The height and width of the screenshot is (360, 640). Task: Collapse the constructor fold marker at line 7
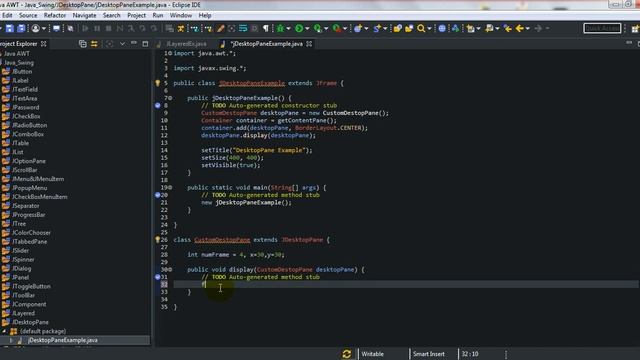coord(170,98)
